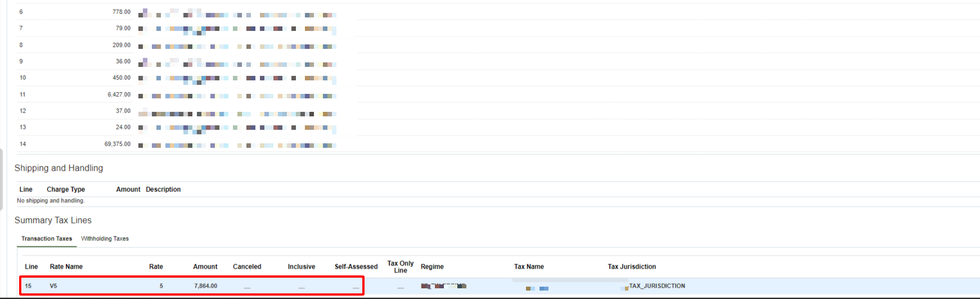
Task: Click line number 14 cell
Action: click(x=23, y=144)
